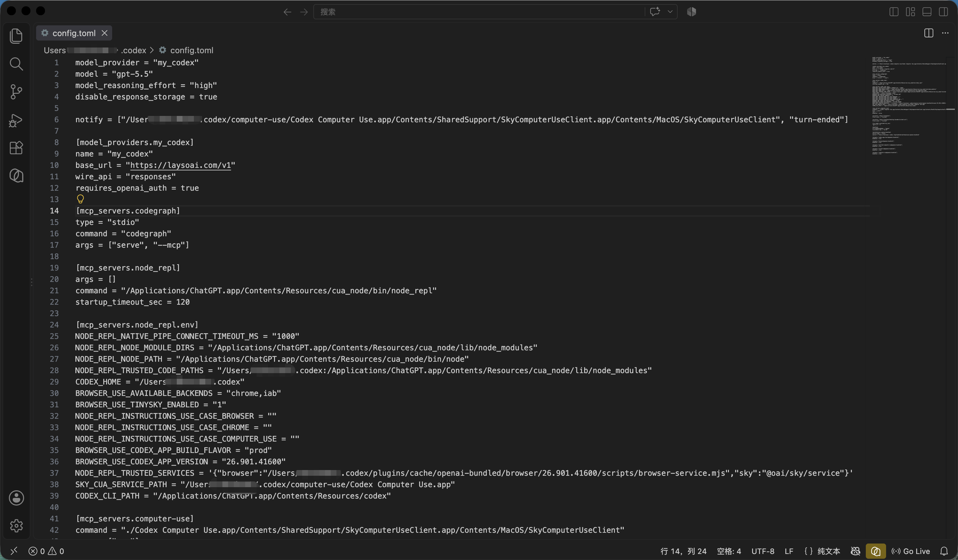Screen dimensions: 958x560
Task: Click the remote window icon in status bar
Action: (14, 551)
